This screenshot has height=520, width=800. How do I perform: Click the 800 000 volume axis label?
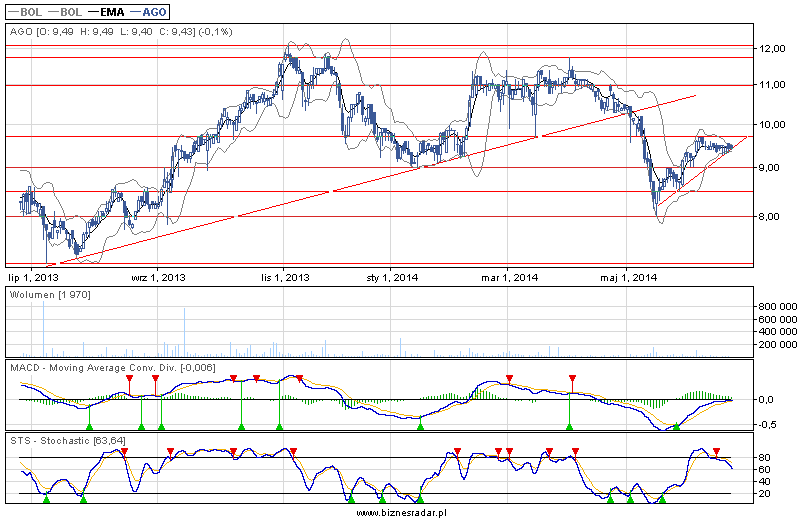[x=778, y=307]
